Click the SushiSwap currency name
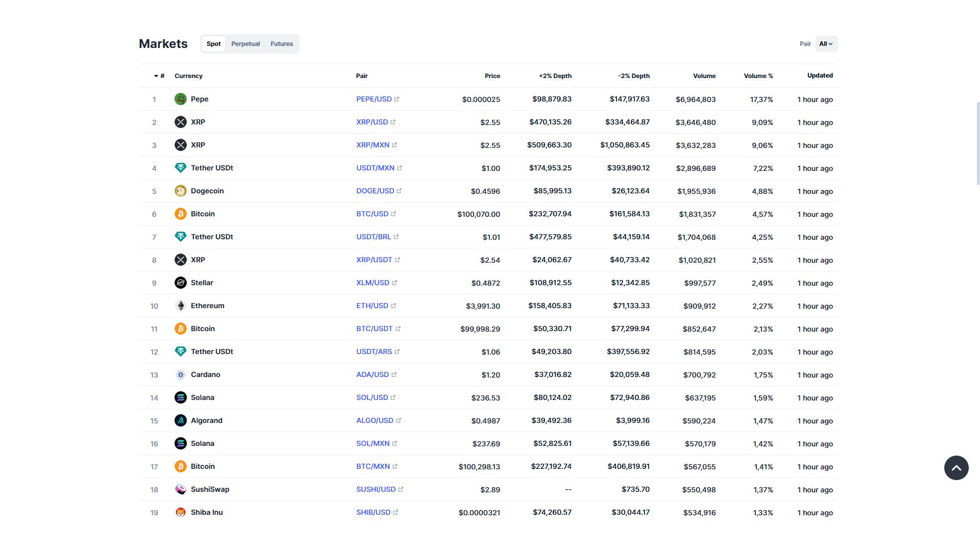 tap(210, 489)
